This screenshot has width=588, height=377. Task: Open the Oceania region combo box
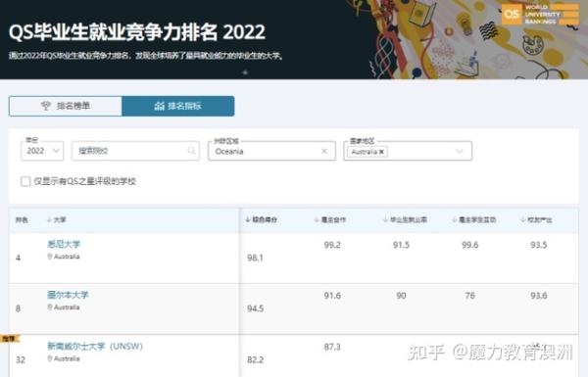(271, 151)
